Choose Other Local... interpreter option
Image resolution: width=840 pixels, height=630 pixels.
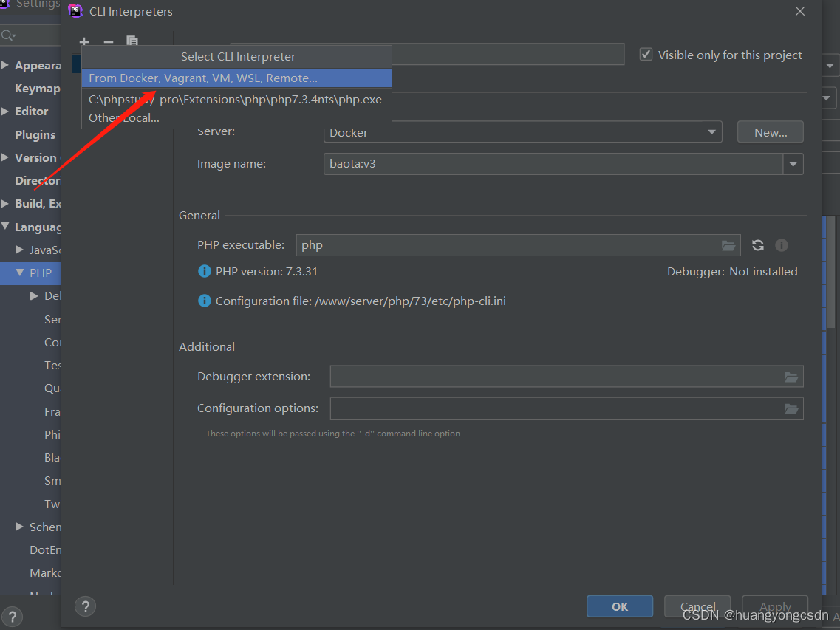click(x=236, y=118)
